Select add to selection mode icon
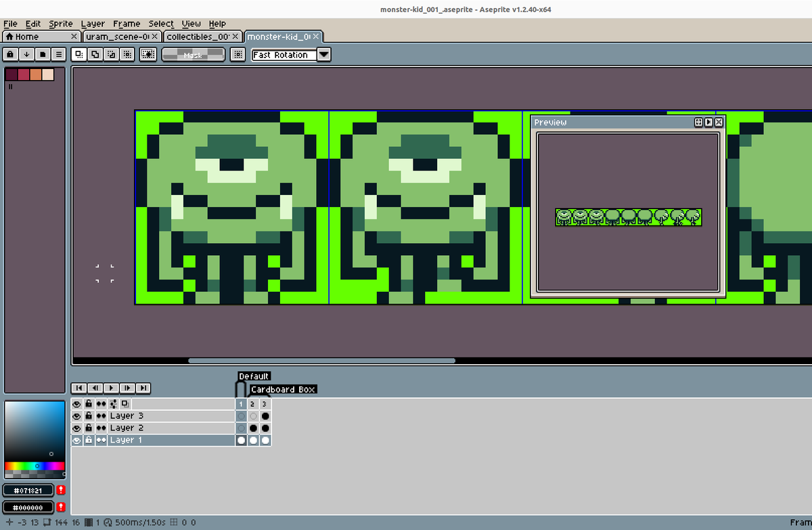Image resolution: width=812 pixels, height=530 pixels. click(95, 54)
